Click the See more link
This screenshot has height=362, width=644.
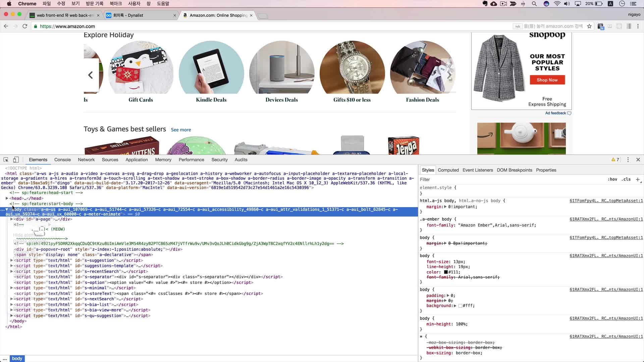(181, 130)
